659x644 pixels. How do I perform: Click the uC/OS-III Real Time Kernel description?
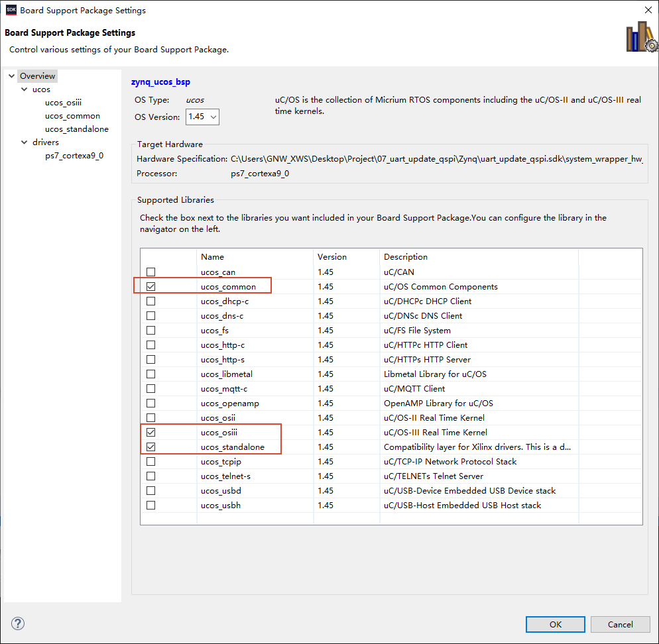pyautogui.click(x=436, y=432)
